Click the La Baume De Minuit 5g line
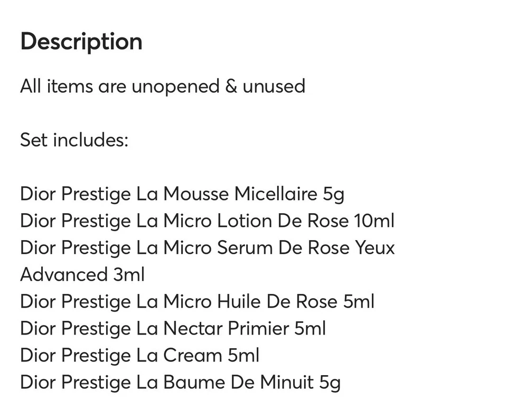Viewport: 507px width, 420px height. coord(180,382)
